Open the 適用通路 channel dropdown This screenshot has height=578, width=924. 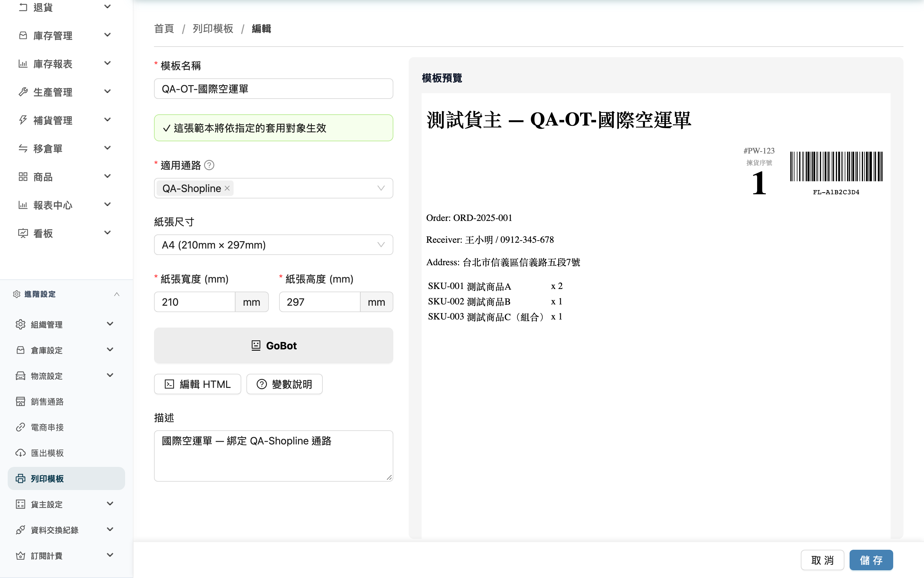point(273,188)
